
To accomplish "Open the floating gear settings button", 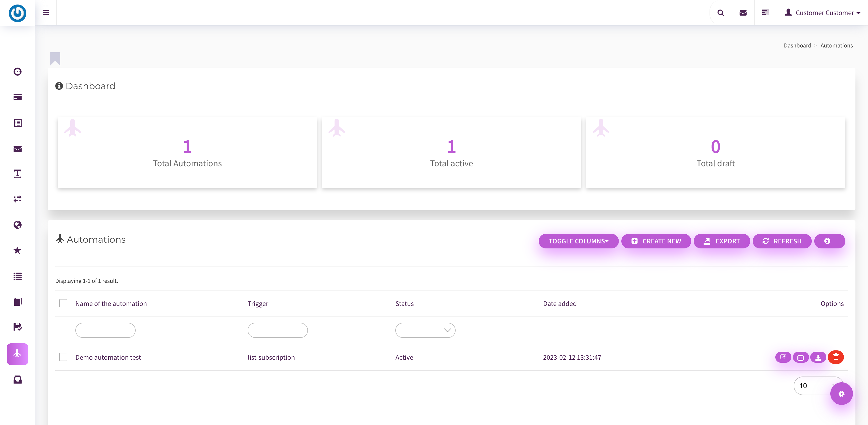I will coord(841,394).
